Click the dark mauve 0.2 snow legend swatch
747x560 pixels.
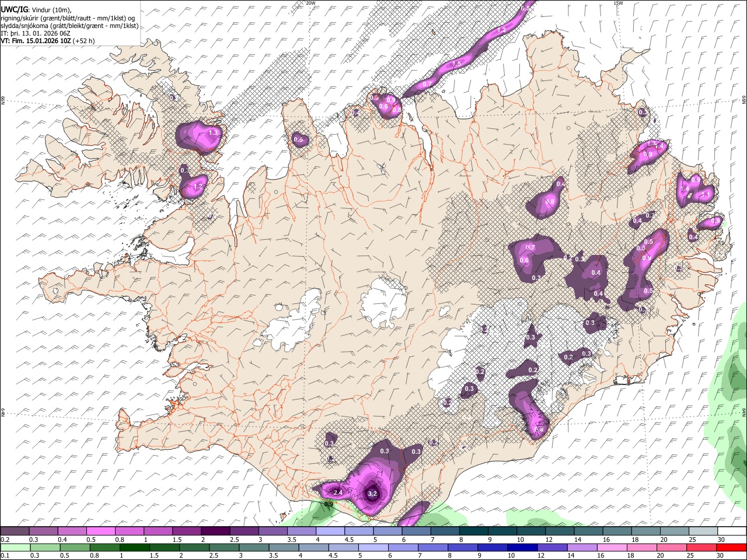click(15, 531)
